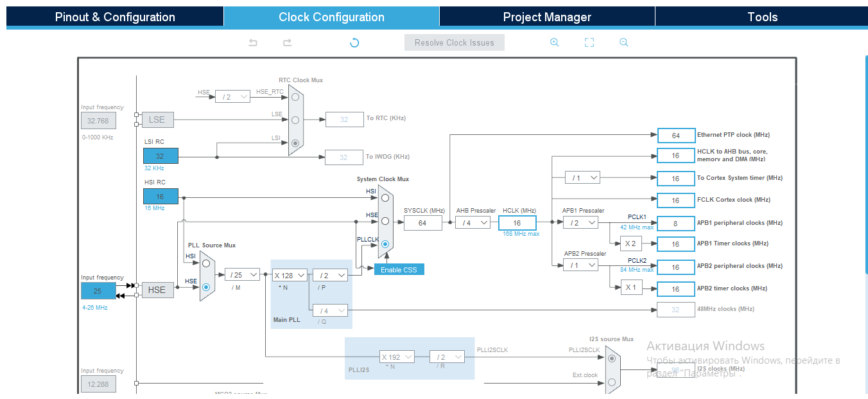Screen dimensions: 868x399
Task: Click the Ethernet PTP clock value field
Action: click(676, 136)
